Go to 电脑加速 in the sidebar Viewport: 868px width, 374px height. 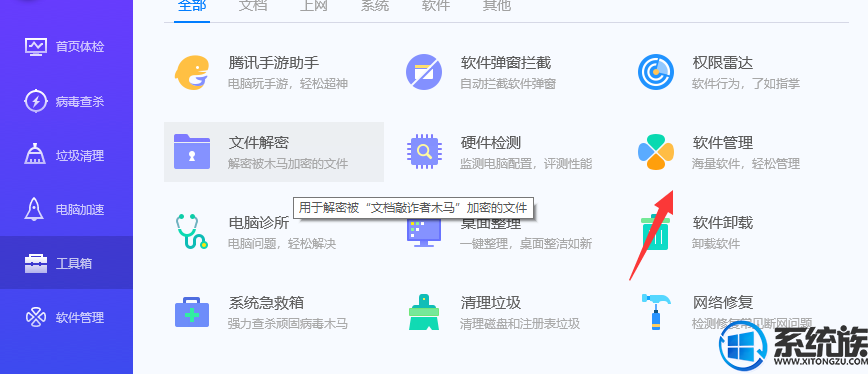80,210
